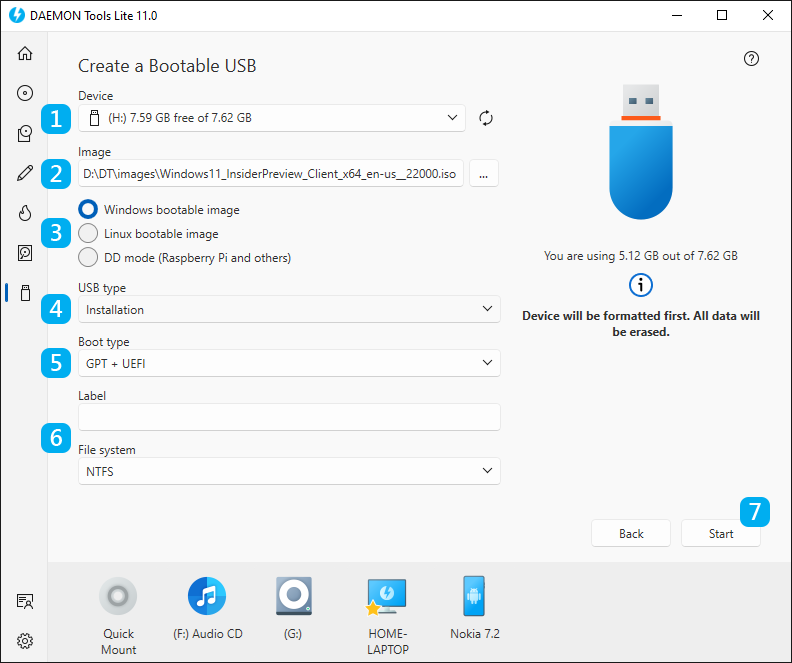792x663 pixels.
Task: Close the DAEMON Tools window
Action: coord(768,15)
